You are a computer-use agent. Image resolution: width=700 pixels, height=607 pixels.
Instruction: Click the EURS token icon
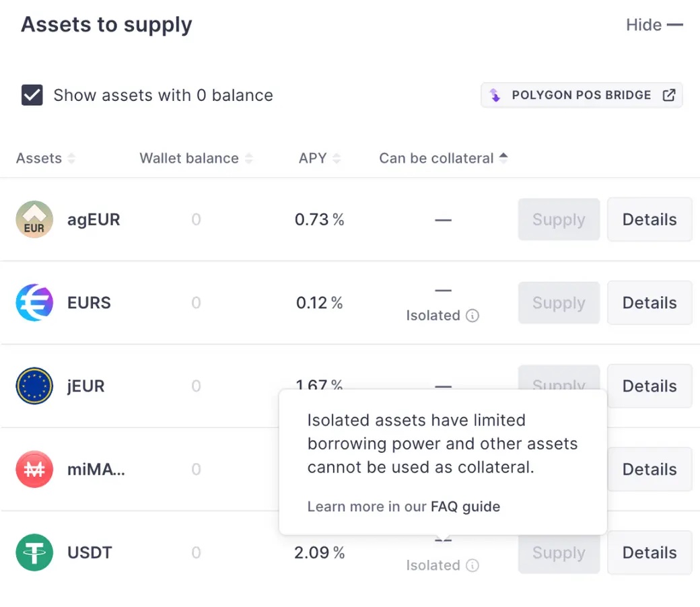click(34, 303)
